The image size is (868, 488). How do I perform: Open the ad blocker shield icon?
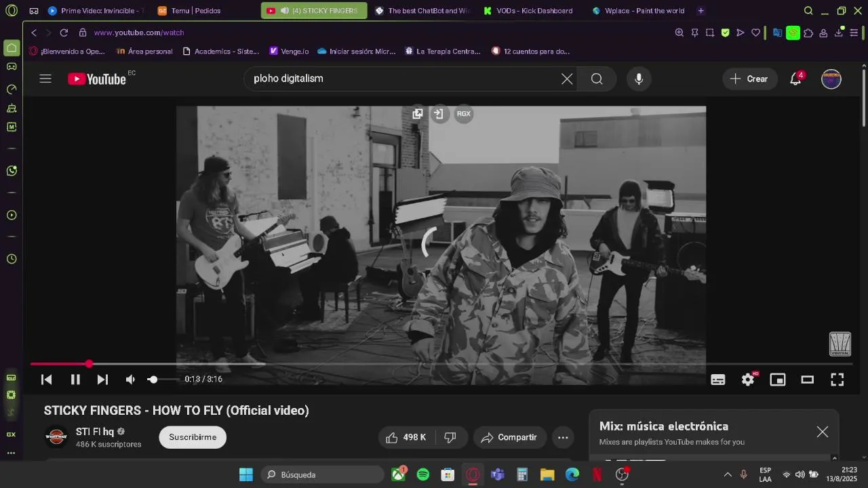click(x=725, y=33)
